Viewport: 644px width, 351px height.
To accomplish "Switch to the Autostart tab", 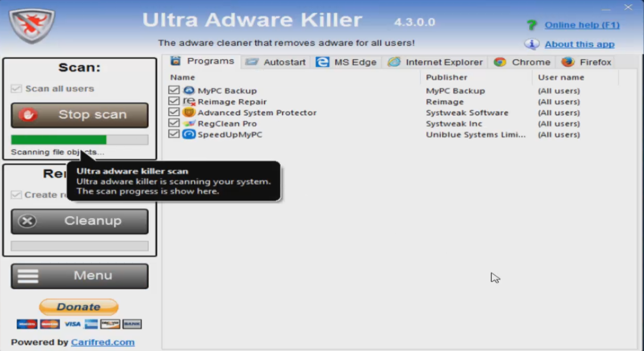I will coord(275,62).
